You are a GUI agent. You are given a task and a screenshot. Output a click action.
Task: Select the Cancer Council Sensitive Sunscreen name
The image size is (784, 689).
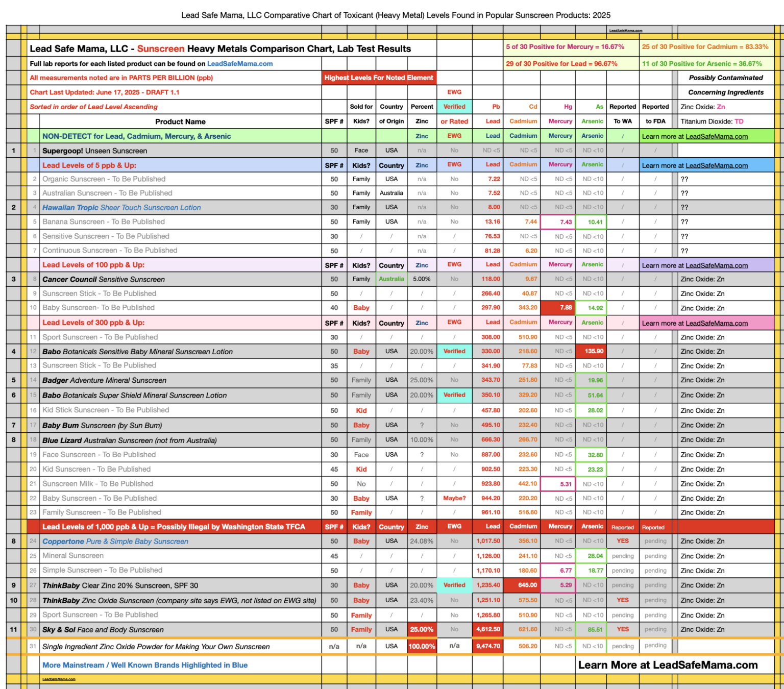[x=104, y=279]
